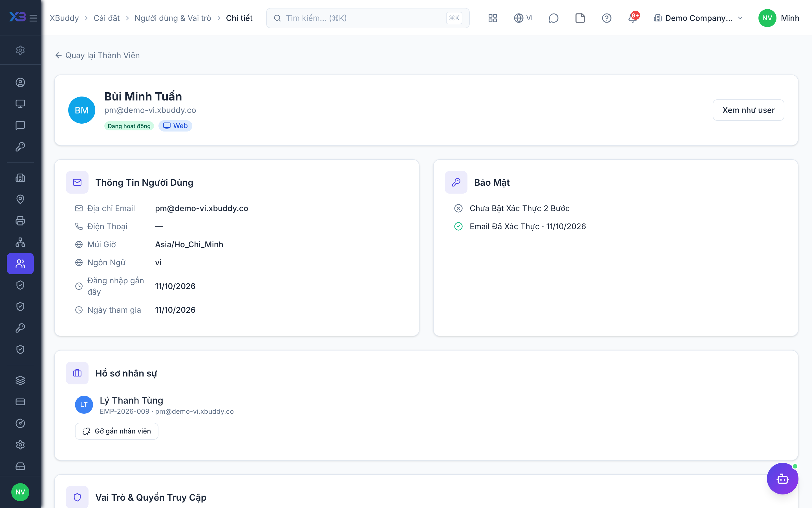Viewport: 812px width, 508px height.
Task: Click the BM avatar of Bùi Minh Tuấn
Action: pyautogui.click(x=81, y=110)
